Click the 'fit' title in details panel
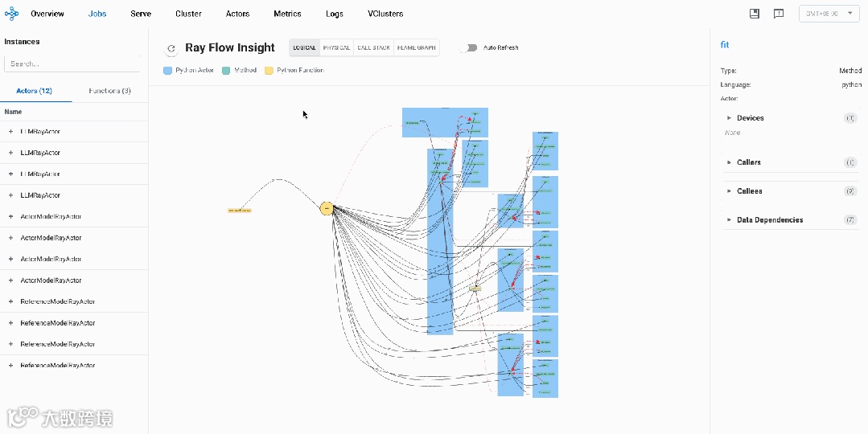 coord(725,45)
